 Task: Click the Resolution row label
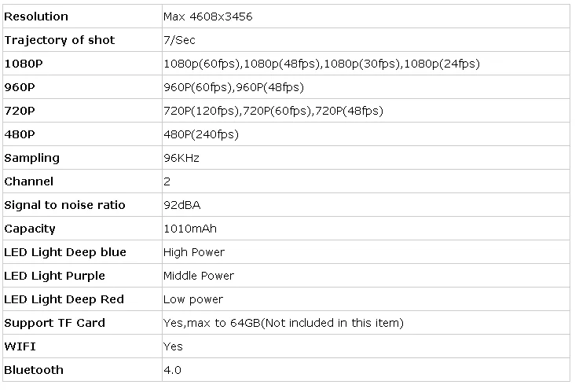pyautogui.click(x=36, y=16)
